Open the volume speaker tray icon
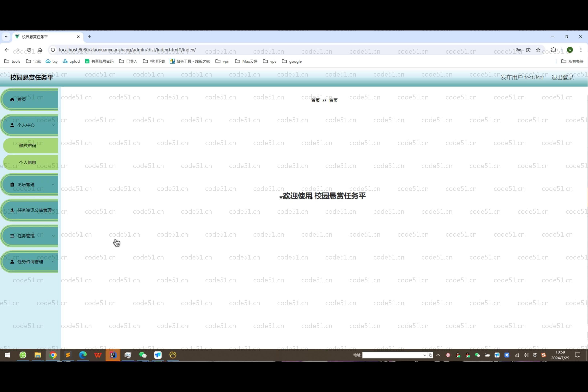This screenshot has width=588, height=392. [526, 355]
